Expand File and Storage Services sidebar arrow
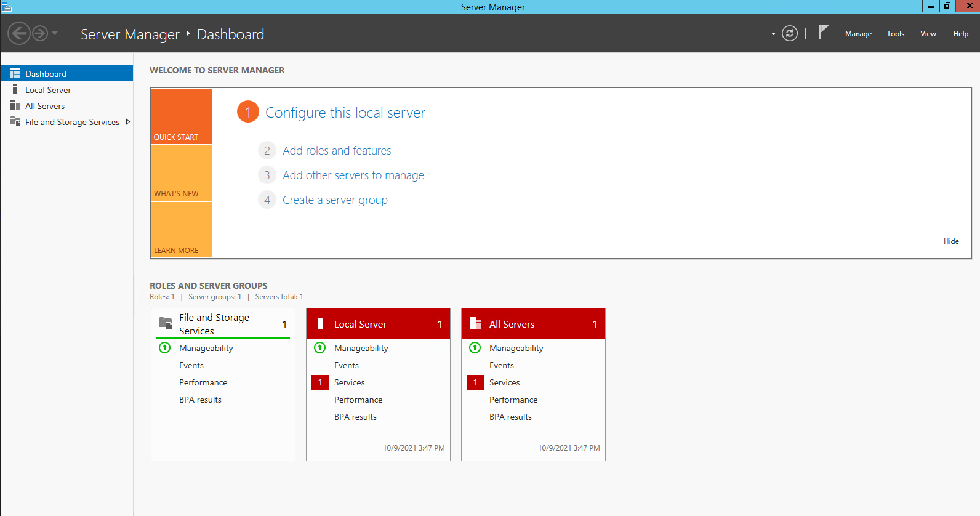Viewport: 980px width, 516px height. tap(128, 122)
